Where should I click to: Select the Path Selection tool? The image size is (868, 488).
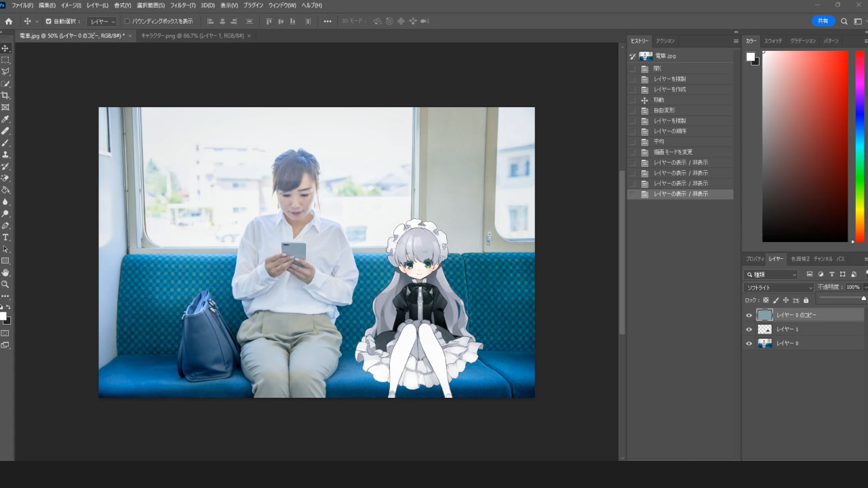5,249
